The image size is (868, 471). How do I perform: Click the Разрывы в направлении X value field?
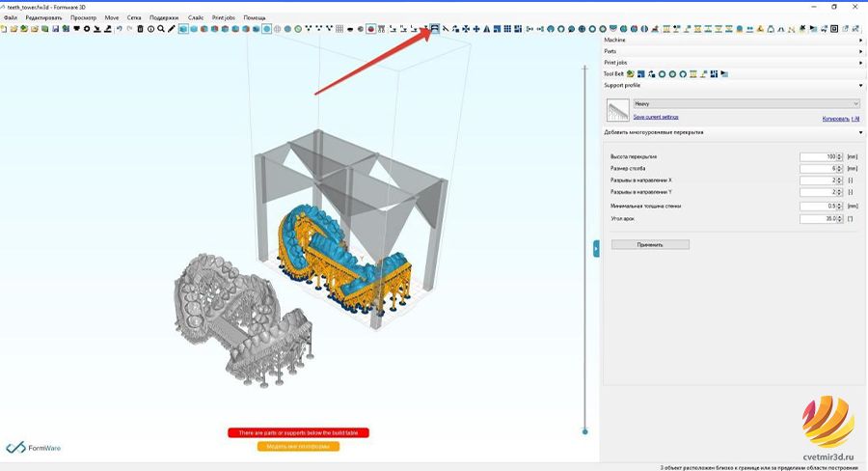(818, 180)
